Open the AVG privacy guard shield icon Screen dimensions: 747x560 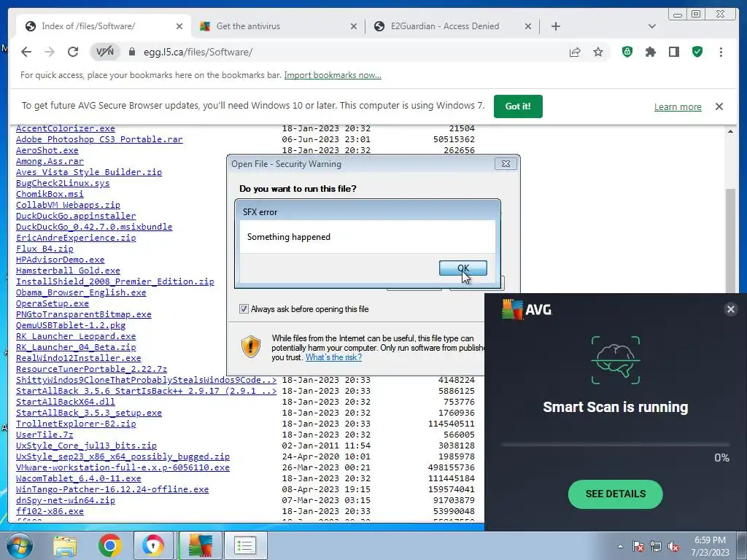[627, 52]
